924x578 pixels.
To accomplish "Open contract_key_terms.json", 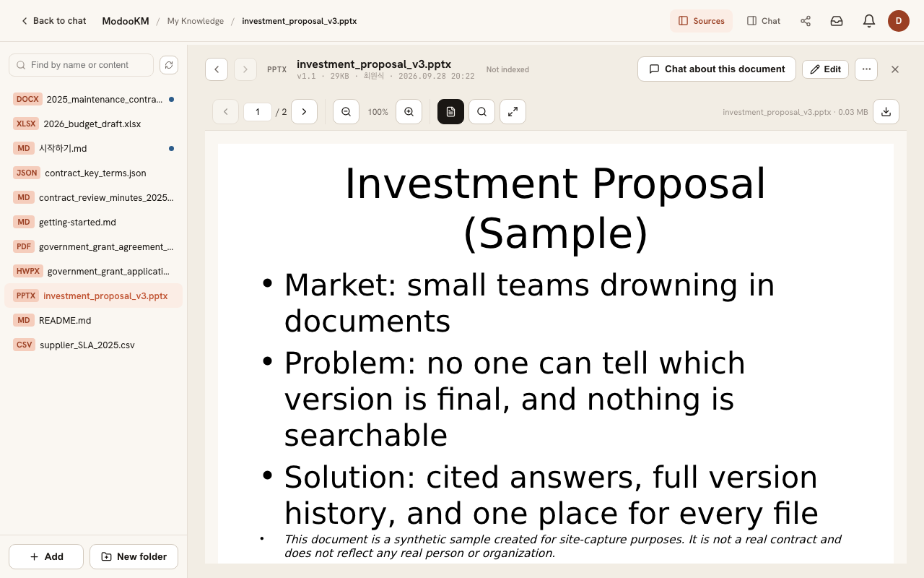I will tap(93, 173).
